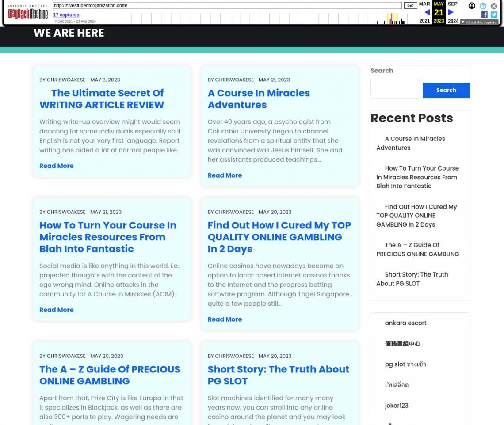Viewport: 504px width, 425px height.
Task: Go to previous capture with left arrow
Action: point(427,12)
